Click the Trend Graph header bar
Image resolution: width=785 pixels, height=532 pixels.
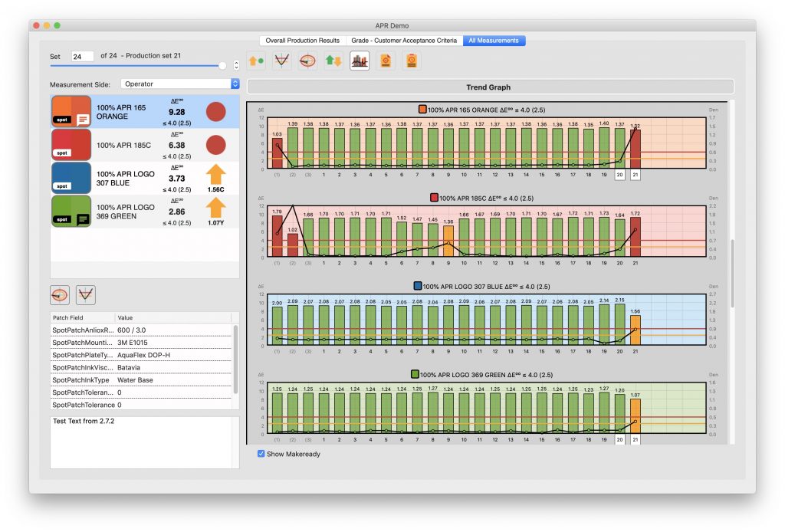pyautogui.click(x=490, y=87)
